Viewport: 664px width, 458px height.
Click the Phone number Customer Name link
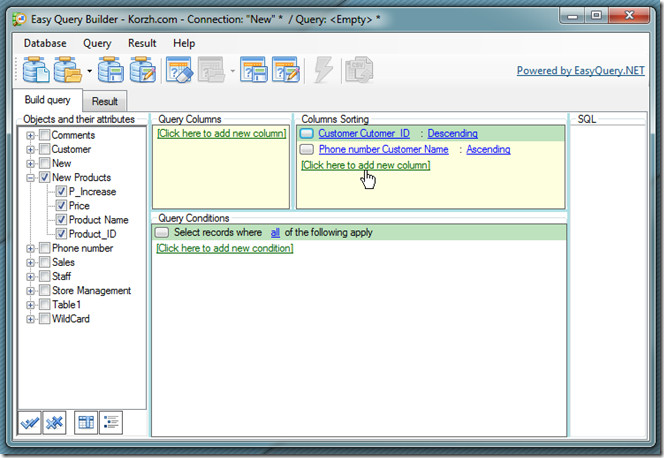[383, 149]
